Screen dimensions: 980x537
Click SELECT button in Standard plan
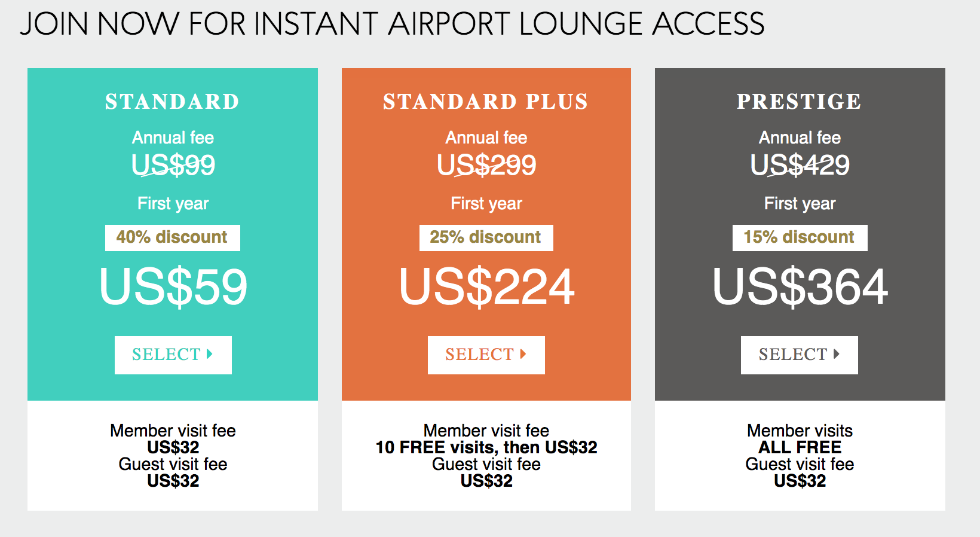coord(173,355)
